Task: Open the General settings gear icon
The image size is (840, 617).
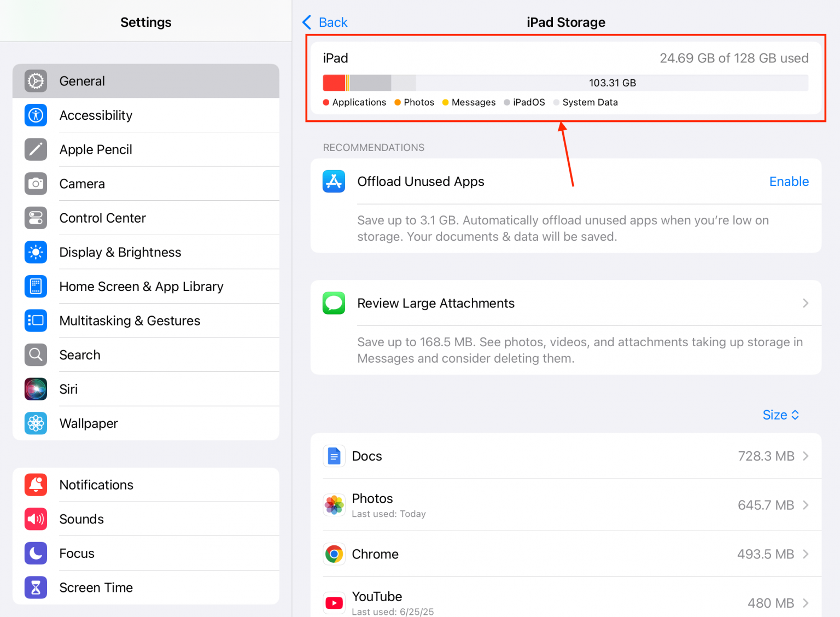Action: 36,81
